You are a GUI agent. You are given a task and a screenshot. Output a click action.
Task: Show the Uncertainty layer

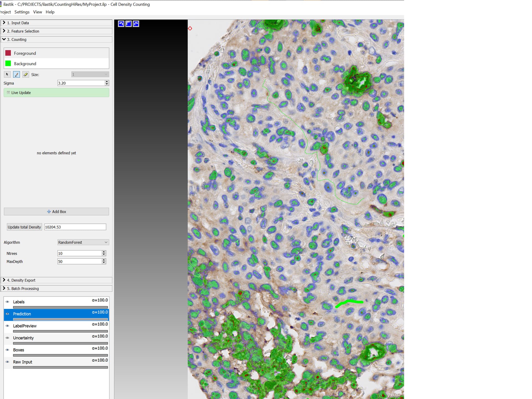tap(7, 338)
